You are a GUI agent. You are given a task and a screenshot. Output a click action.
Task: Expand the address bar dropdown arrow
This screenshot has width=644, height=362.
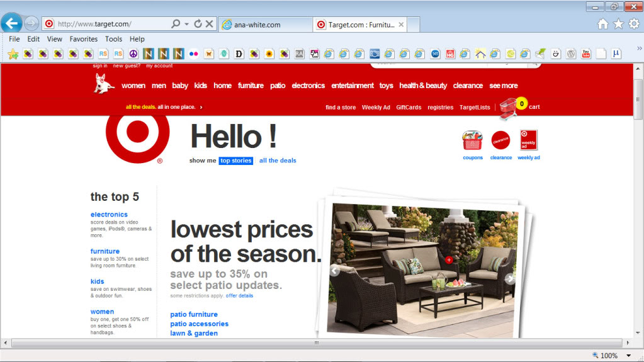[x=187, y=25]
